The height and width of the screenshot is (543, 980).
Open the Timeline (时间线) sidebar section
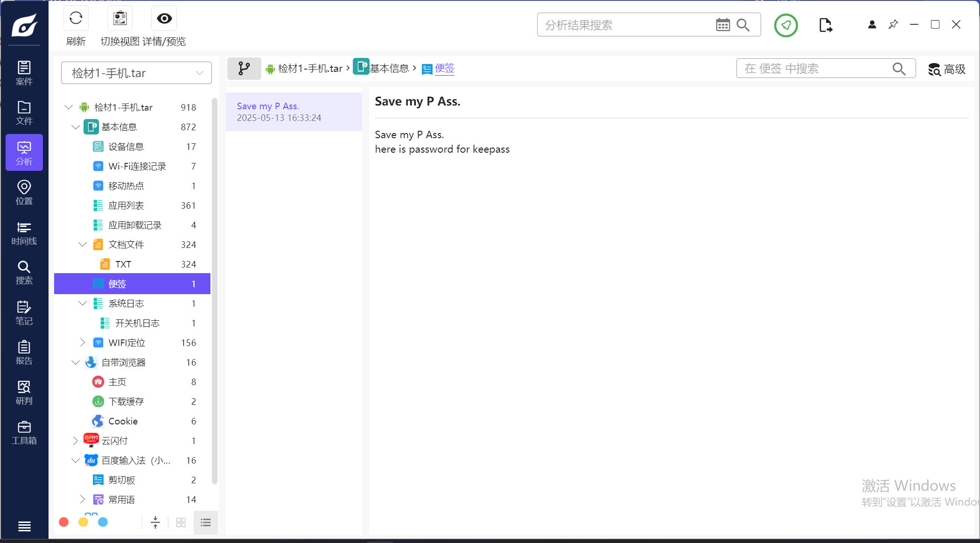coord(24,233)
